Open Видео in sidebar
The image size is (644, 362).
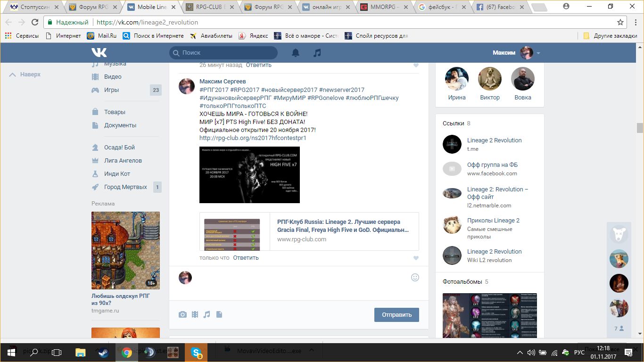113,77
